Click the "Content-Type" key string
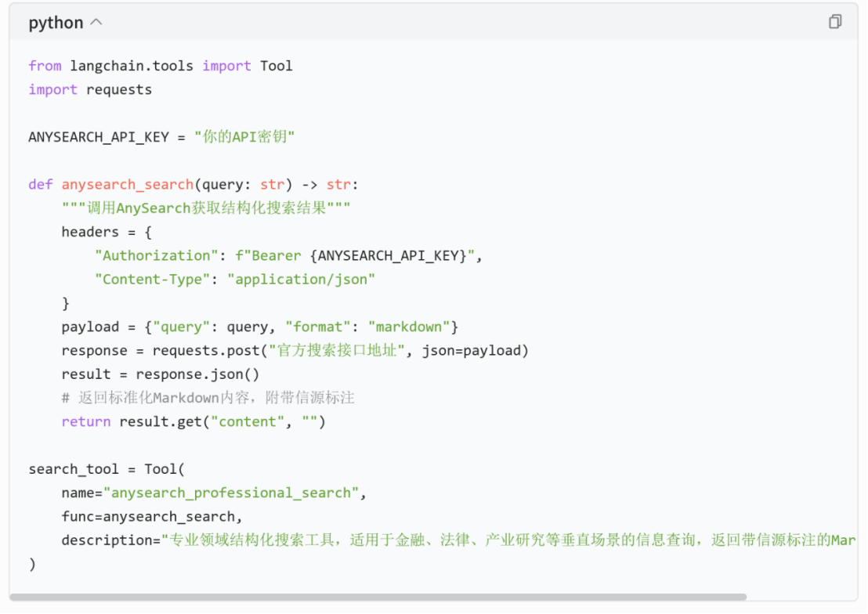The height and width of the screenshot is (614, 868). point(152,280)
